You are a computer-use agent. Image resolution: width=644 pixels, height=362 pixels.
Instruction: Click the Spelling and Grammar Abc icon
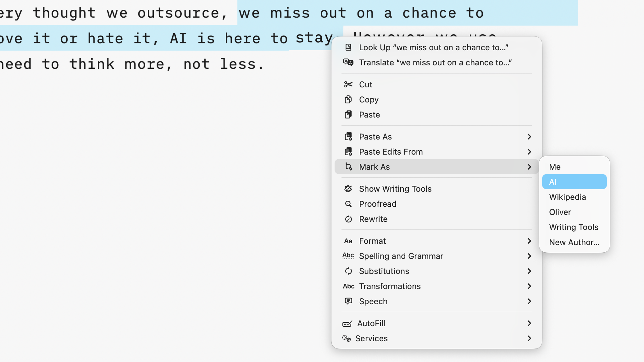tap(348, 256)
